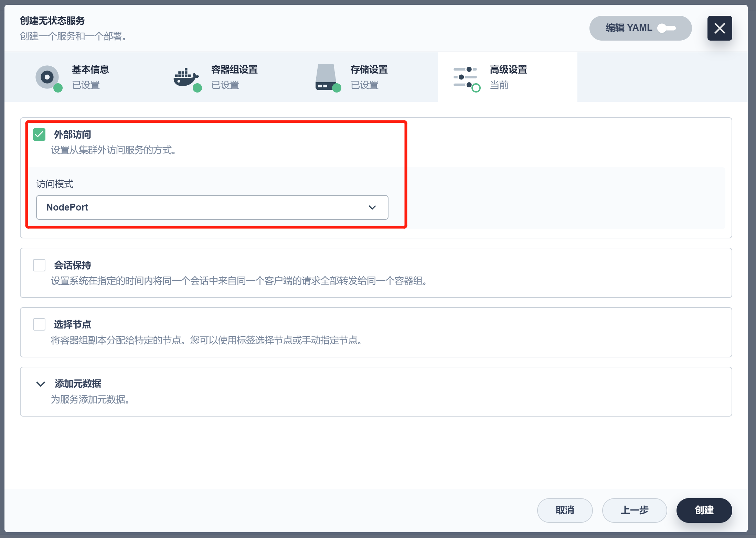The width and height of the screenshot is (756, 538).
Task: Click the 上一步 button
Action: pos(634,510)
